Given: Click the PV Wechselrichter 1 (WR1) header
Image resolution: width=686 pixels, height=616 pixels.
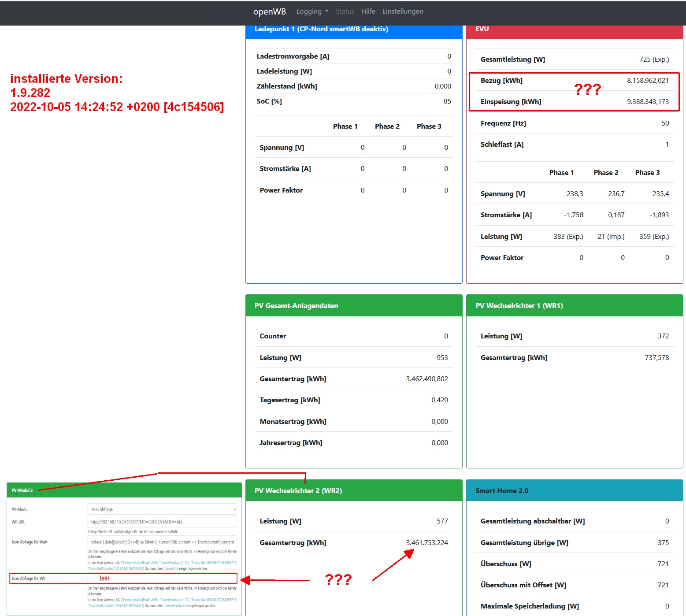Looking at the screenshot, I should [574, 306].
